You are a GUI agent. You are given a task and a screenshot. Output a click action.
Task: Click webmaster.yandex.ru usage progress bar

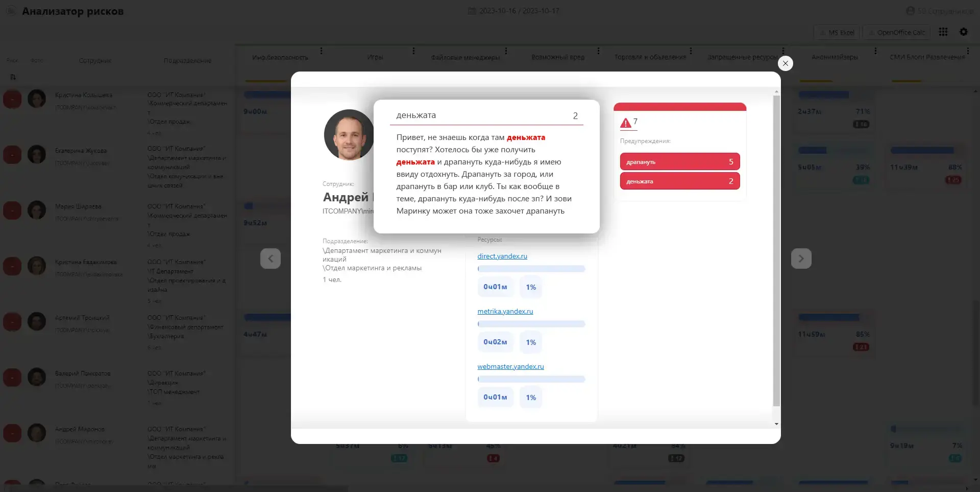(531, 379)
